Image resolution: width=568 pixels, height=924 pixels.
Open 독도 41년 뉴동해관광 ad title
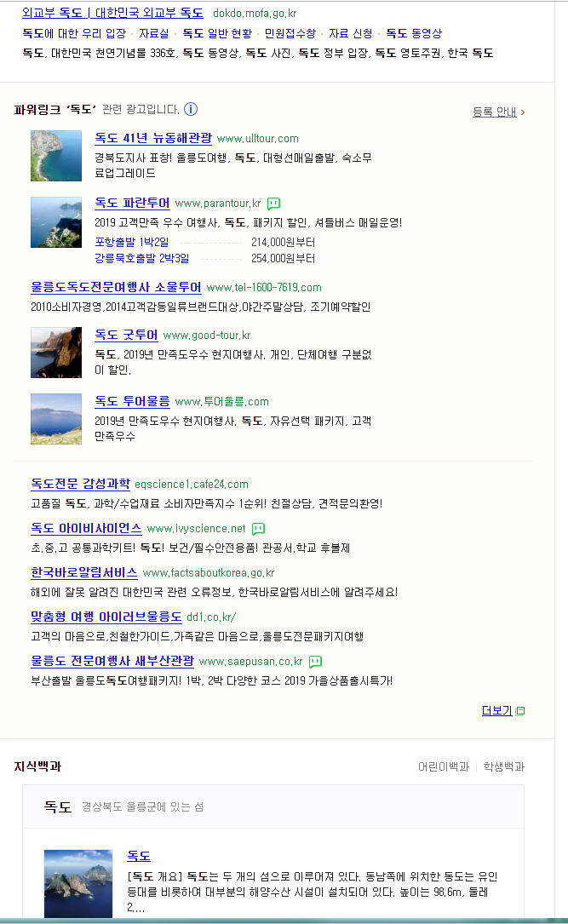[153, 138]
